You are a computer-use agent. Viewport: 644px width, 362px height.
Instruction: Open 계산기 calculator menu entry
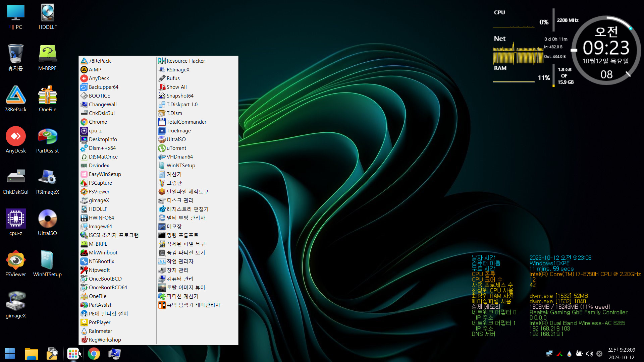197,174
